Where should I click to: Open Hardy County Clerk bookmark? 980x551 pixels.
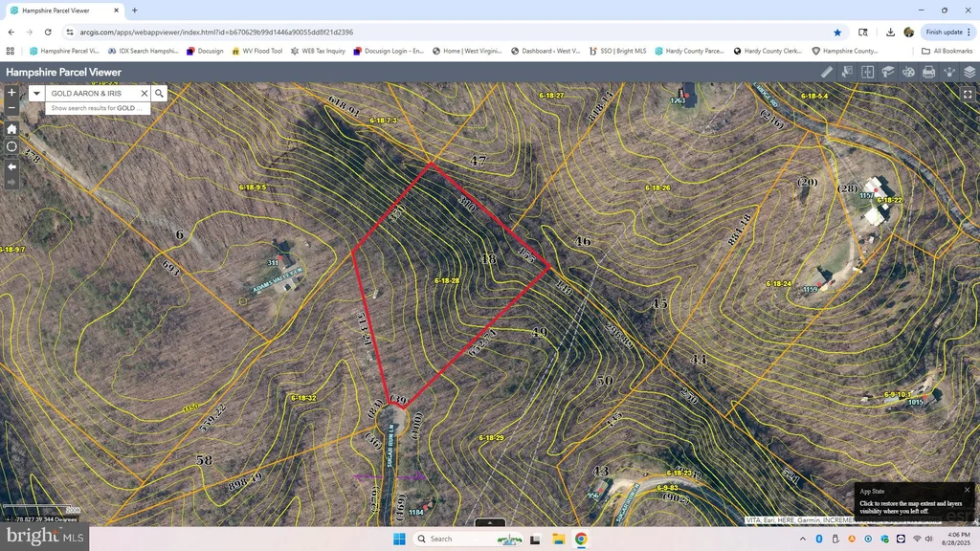tap(768, 51)
